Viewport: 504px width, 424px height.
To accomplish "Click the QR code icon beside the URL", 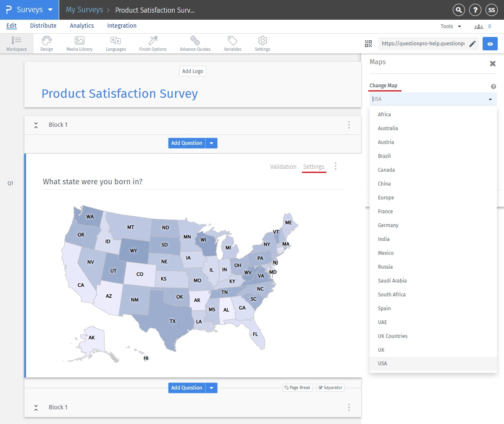I will point(368,43).
